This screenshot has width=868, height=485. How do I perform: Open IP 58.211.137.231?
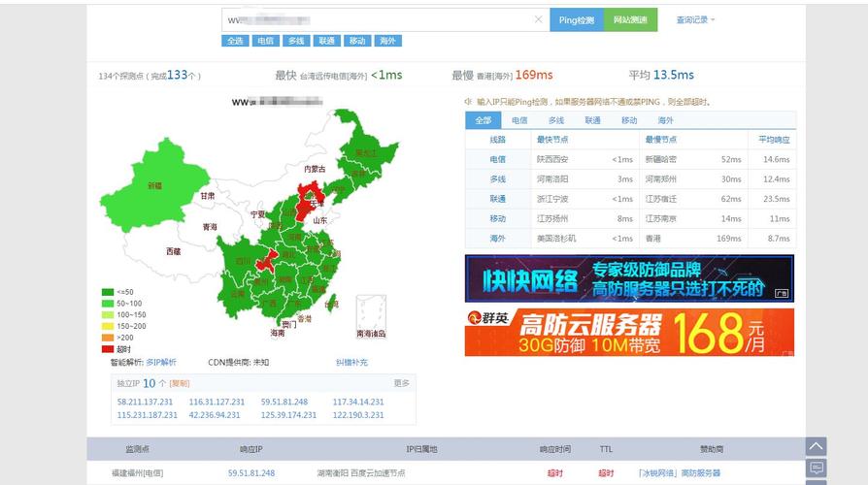click(145, 402)
